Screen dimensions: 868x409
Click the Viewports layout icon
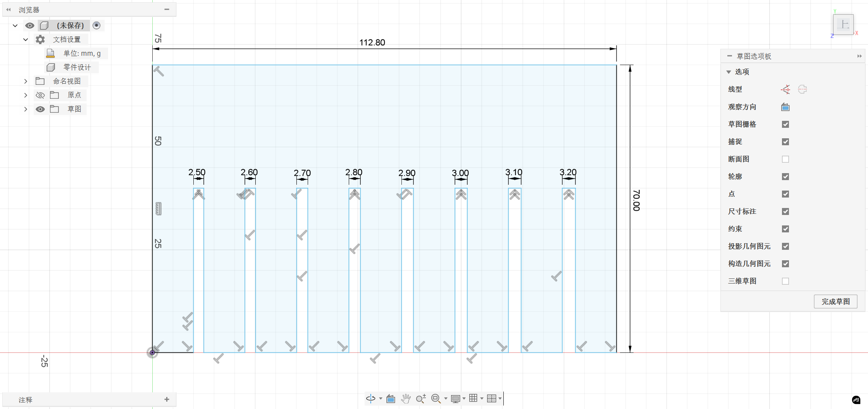pos(491,398)
